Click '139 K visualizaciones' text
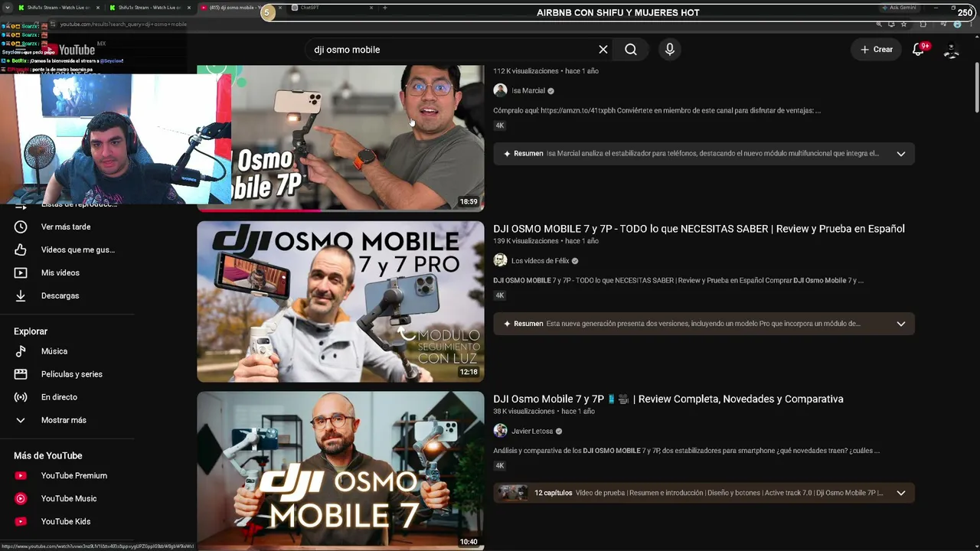This screenshot has width=980, height=551. click(524, 241)
